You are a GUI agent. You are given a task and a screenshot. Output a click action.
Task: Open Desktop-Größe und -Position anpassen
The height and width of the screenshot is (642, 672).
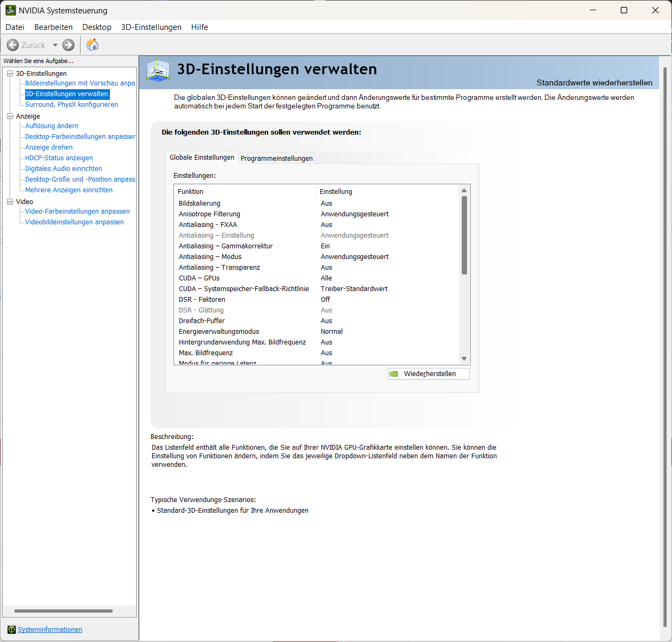pos(80,179)
